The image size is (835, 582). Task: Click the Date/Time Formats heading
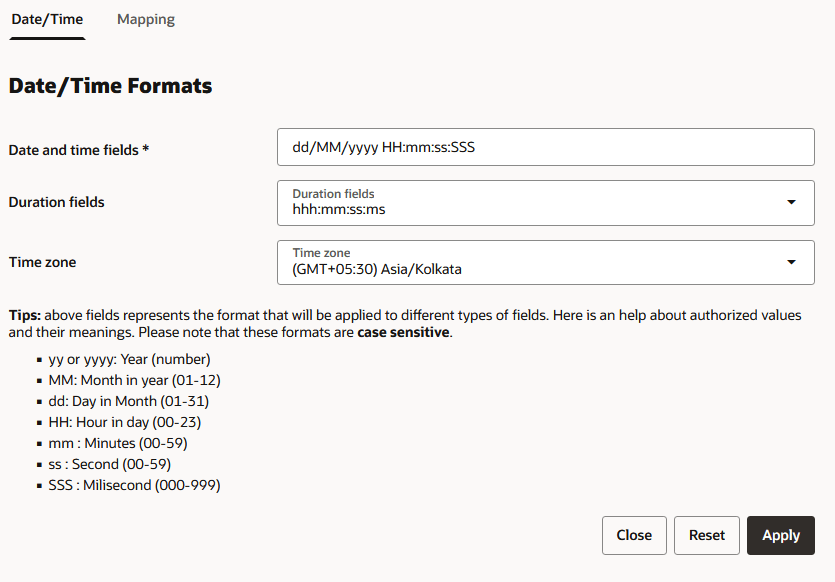pos(111,86)
